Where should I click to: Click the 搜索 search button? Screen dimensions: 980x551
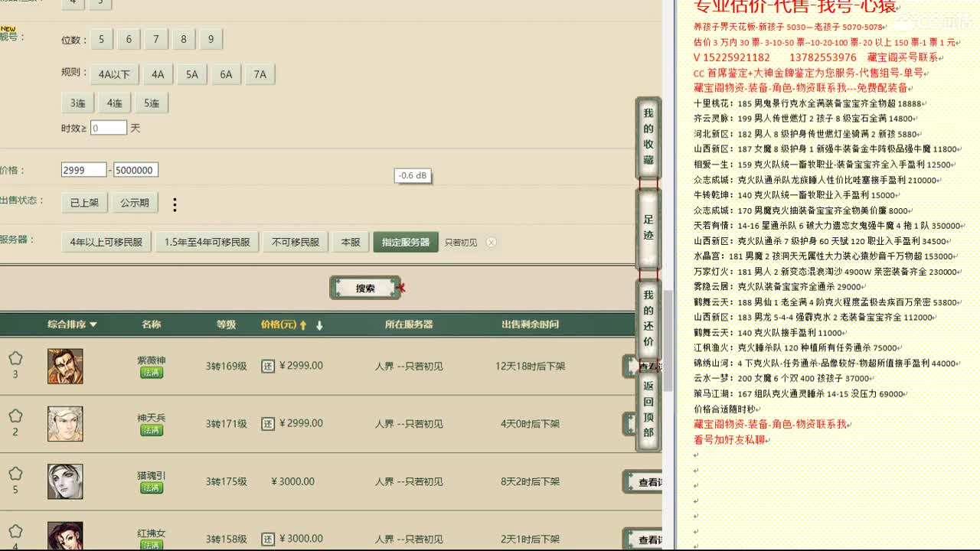(x=365, y=288)
